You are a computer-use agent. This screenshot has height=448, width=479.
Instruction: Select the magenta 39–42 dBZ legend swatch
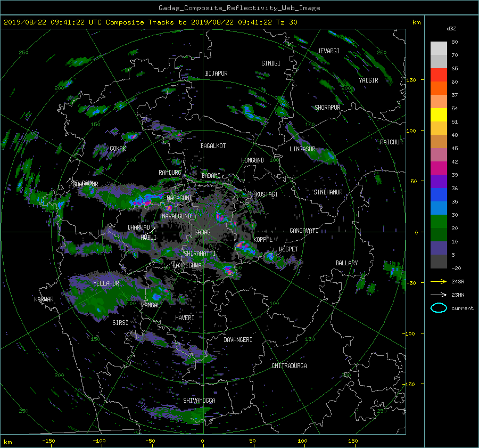(x=439, y=168)
